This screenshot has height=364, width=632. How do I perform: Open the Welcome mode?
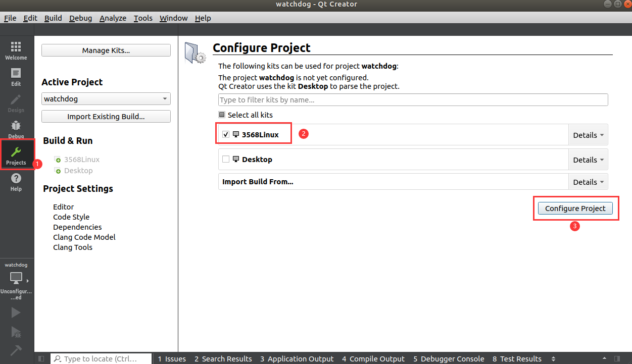coord(16,50)
